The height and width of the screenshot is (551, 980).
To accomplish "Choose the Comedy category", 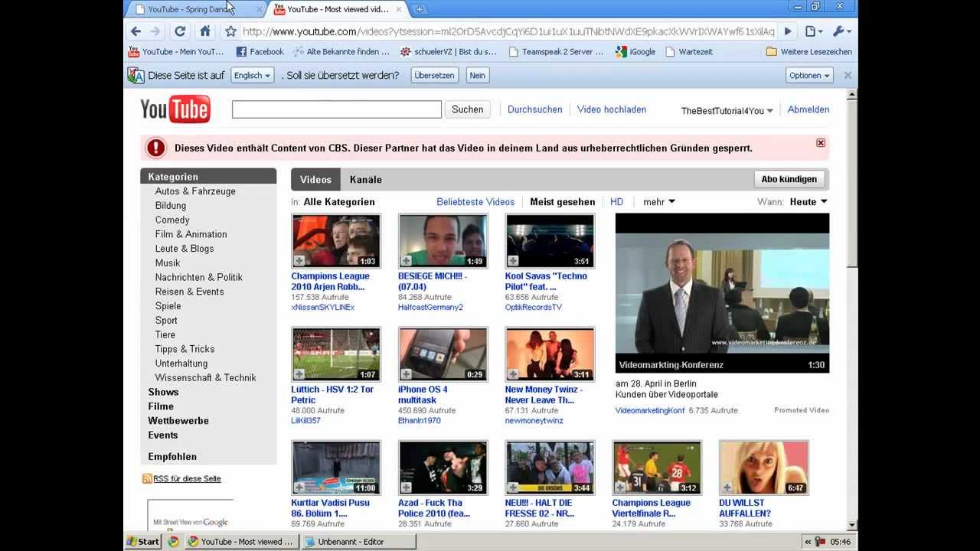I will pos(172,220).
